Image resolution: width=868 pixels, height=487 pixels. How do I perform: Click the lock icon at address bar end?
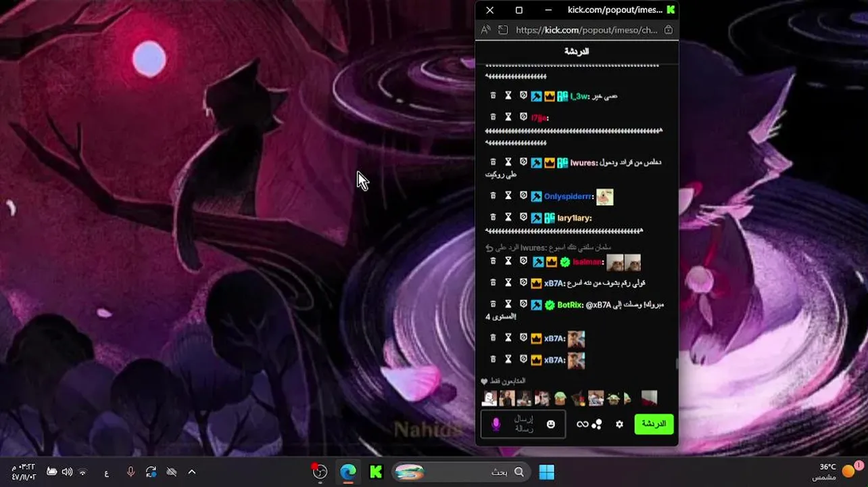coord(669,30)
